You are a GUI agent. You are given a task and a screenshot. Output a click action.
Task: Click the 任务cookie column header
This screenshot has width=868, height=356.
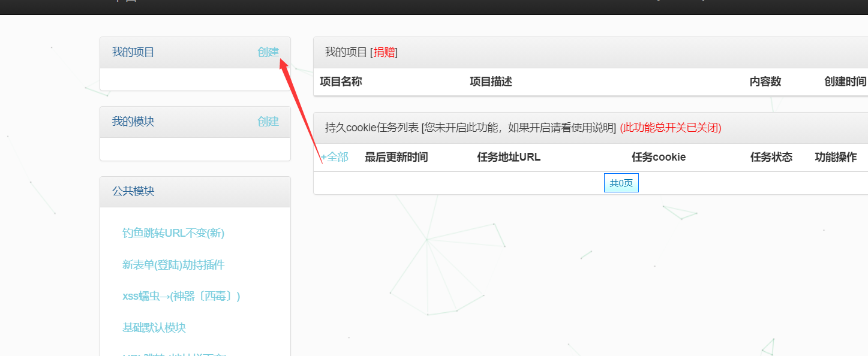pos(659,157)
